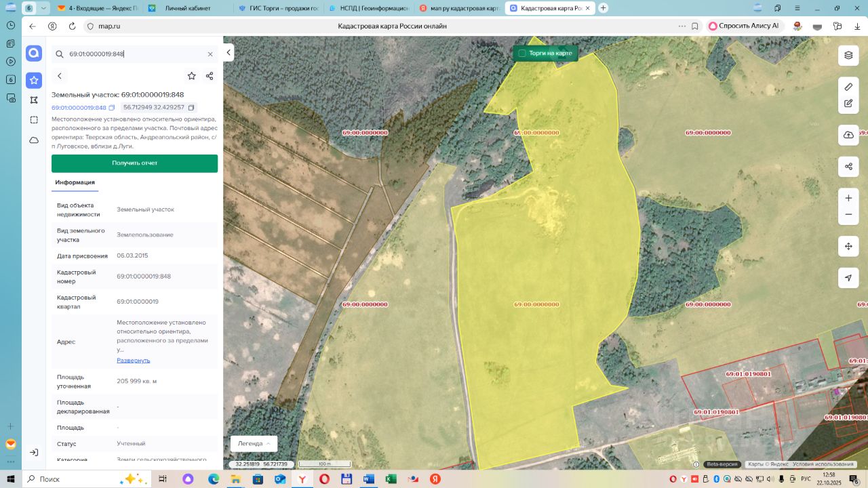Click the geolocation arrow icon

pos(848,278)
